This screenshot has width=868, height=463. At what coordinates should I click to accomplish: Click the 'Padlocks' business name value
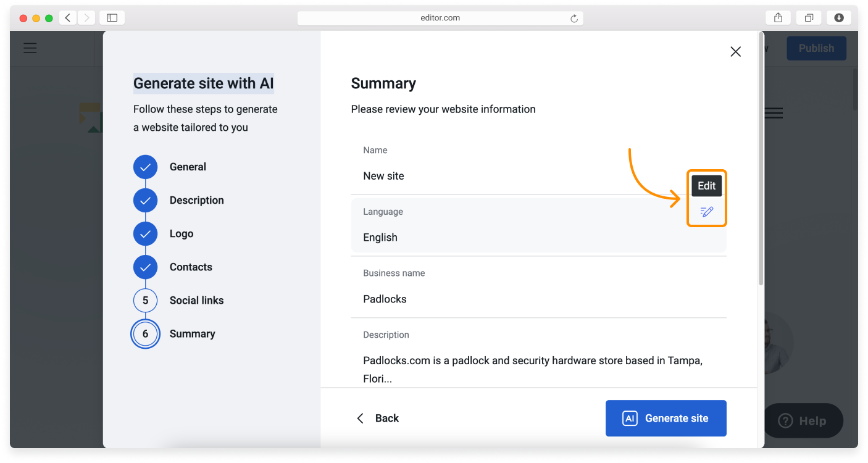[385, 299]
